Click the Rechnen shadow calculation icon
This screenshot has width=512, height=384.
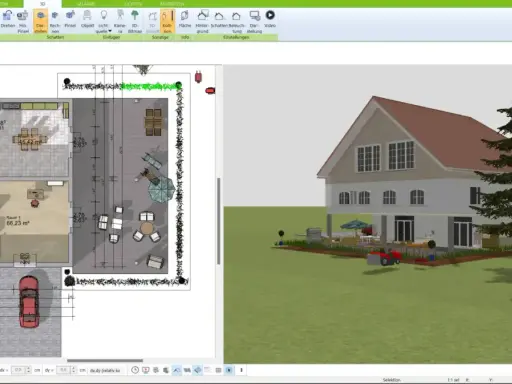pyautogui.click(x=55, y=21)
